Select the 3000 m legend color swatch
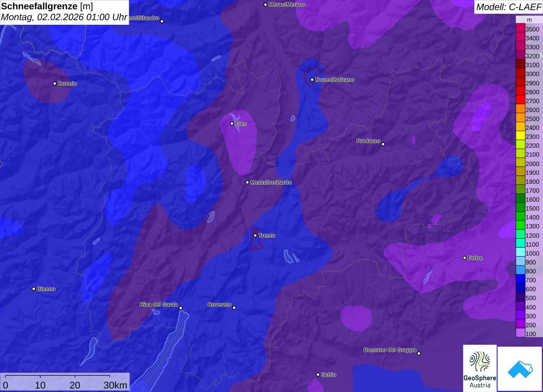Viewport: 543px width, 392px height. [520, 73]
